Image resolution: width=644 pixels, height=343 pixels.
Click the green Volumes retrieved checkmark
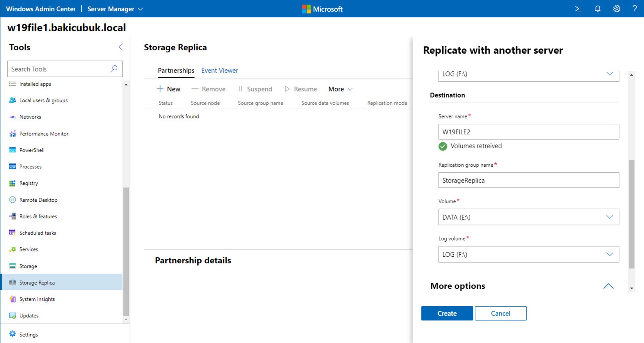pos(443,146)
